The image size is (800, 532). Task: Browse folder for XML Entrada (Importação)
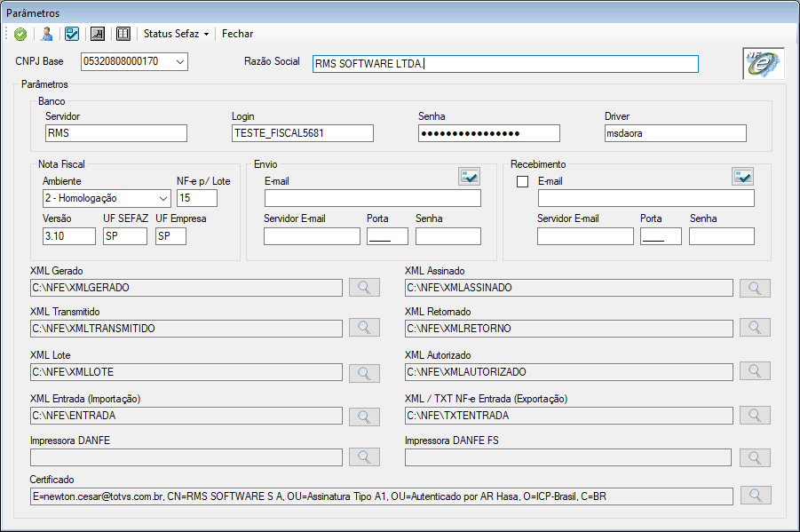click(x=364, y=417)
